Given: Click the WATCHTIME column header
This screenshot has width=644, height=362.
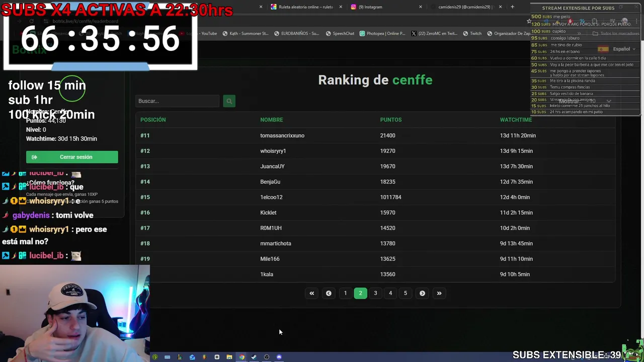Looking at the screenshot, I should (516, 120).
